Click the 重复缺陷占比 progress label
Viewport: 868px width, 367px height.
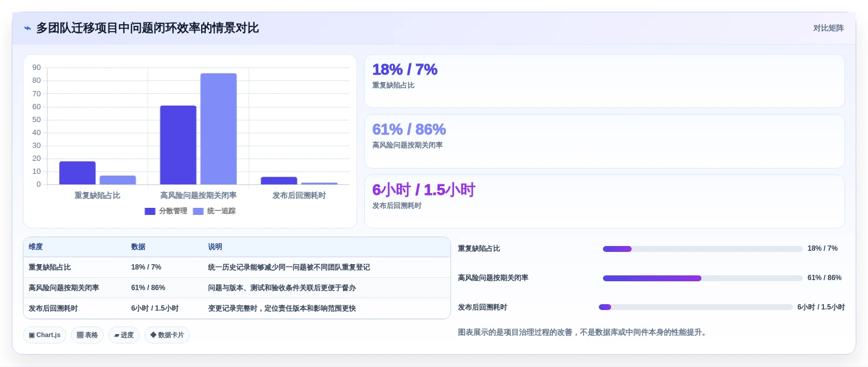coord(479,248)
